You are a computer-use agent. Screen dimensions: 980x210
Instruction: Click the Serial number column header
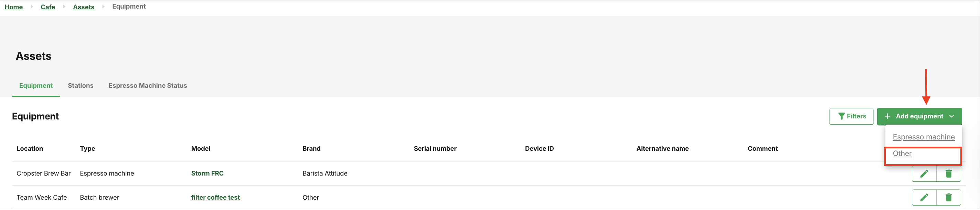[435, 149]
